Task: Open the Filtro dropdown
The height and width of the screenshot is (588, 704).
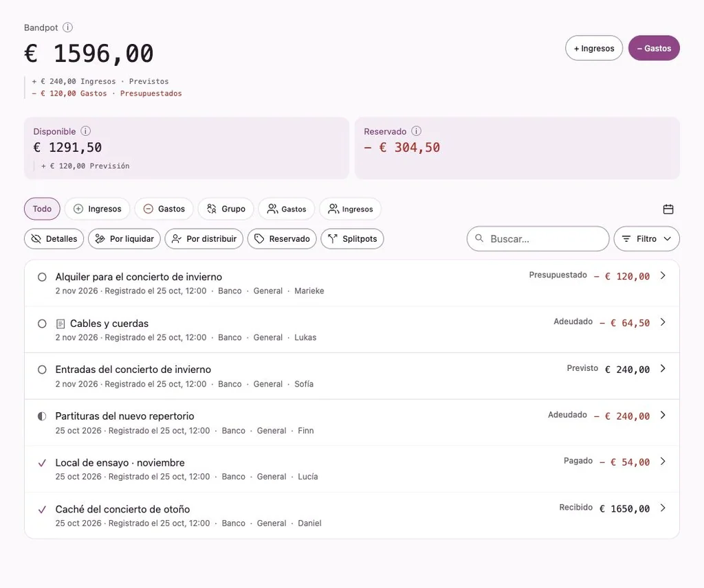Action: (x=646, y=238)
